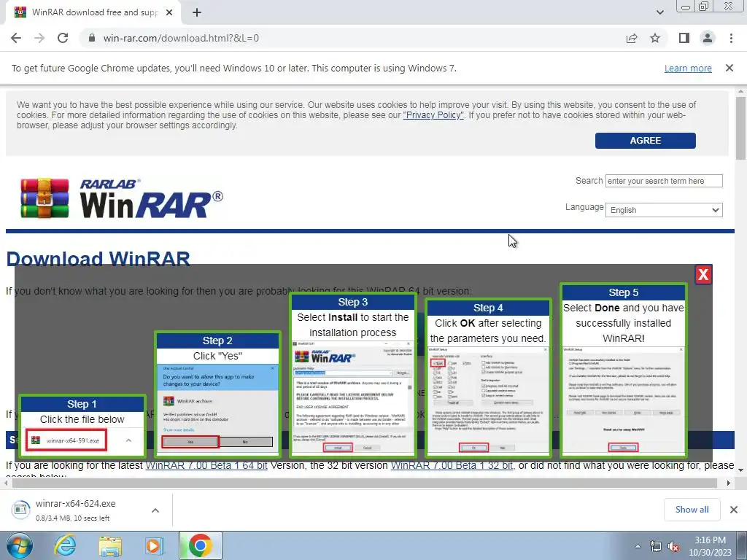Click the Step 5 Done thumbnail

click(623, 370)
